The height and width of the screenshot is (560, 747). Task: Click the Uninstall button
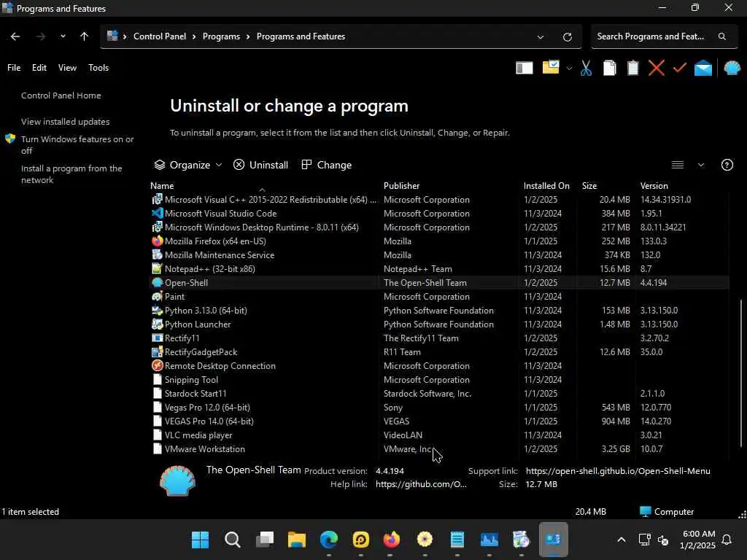click(x=260, y=165)
